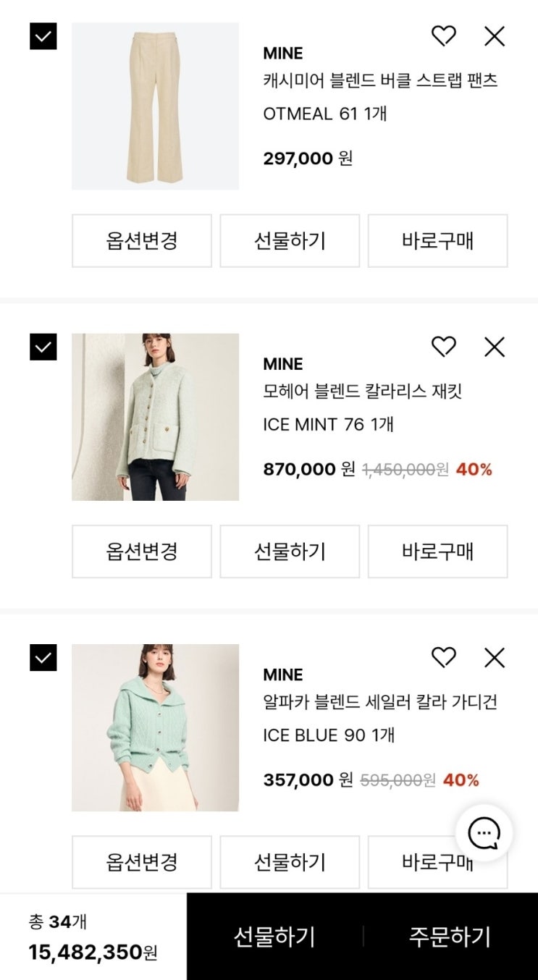Change options for the OTMEAL pants
Viewport: 538px width, 980px height.
coord(142,241)
